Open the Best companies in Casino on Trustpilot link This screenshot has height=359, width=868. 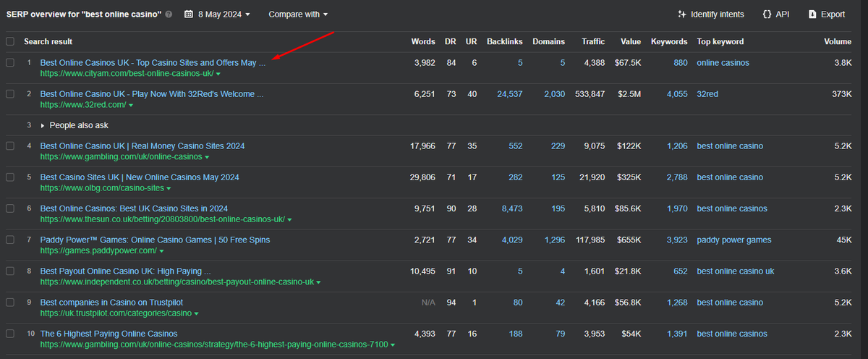coord(113,303)
